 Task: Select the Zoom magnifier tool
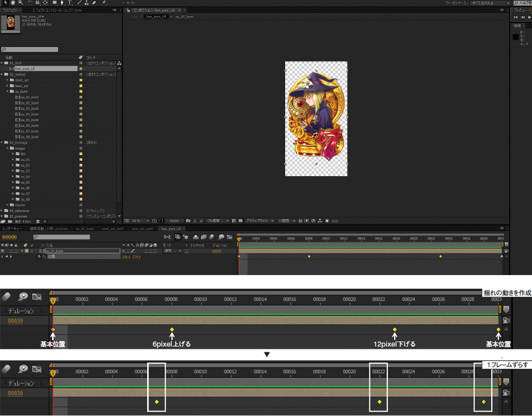pos(20,2)
